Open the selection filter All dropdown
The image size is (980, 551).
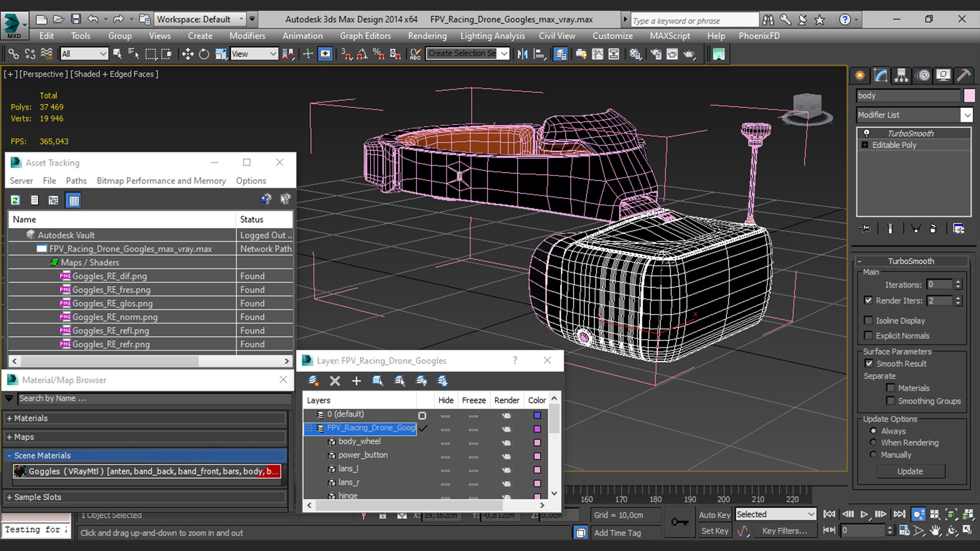click(x=84, y=54)
